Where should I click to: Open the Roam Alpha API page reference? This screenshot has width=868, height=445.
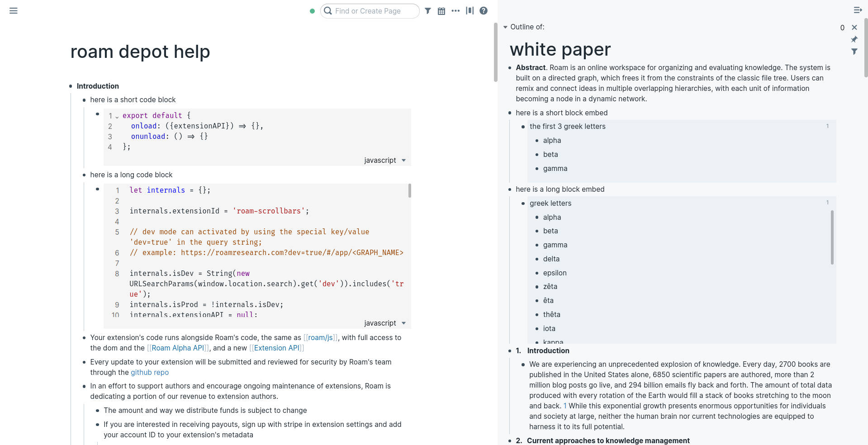pos(178,348)
